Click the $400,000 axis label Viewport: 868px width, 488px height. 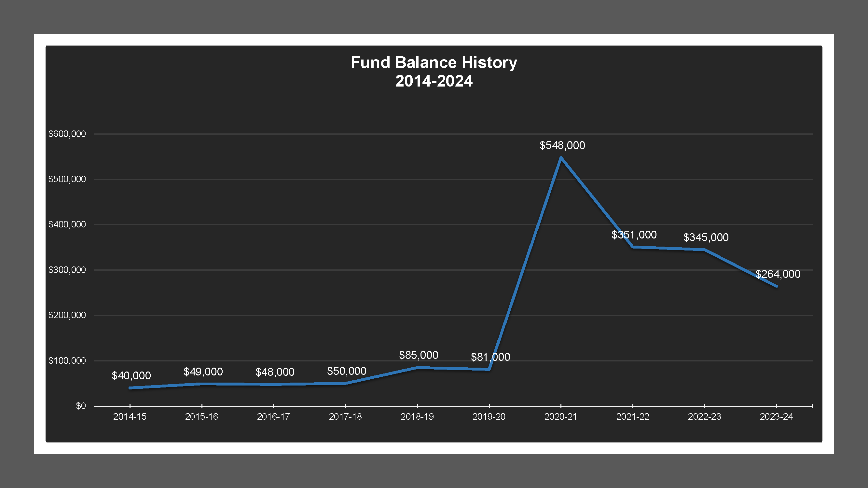click(x=67, y=224)
